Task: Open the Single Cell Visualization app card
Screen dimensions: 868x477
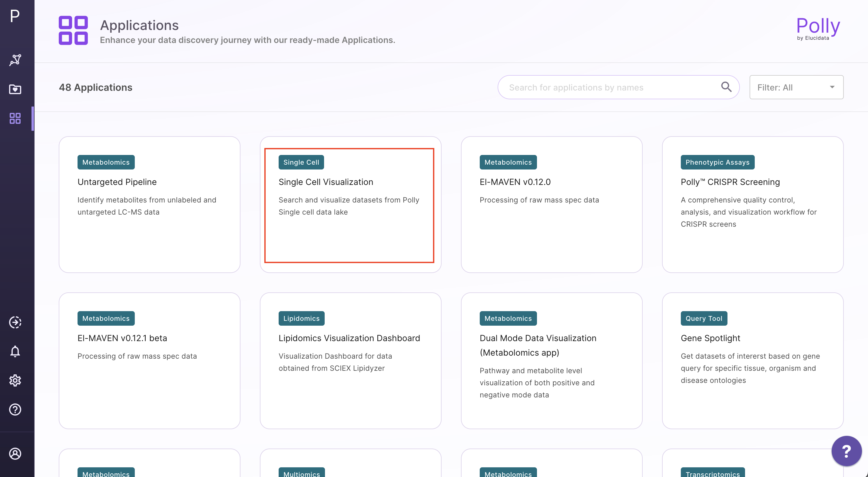Action: (x=350, y=204)
